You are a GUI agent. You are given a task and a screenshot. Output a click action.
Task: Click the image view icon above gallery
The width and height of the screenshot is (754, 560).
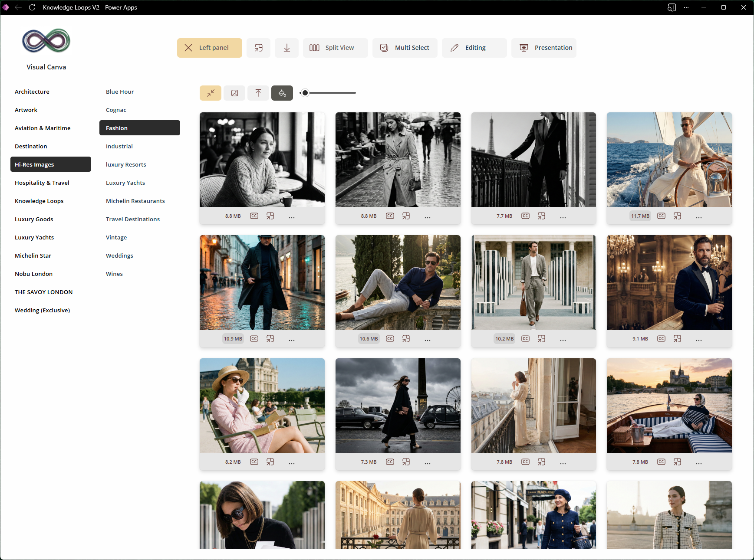coord(234,93)
